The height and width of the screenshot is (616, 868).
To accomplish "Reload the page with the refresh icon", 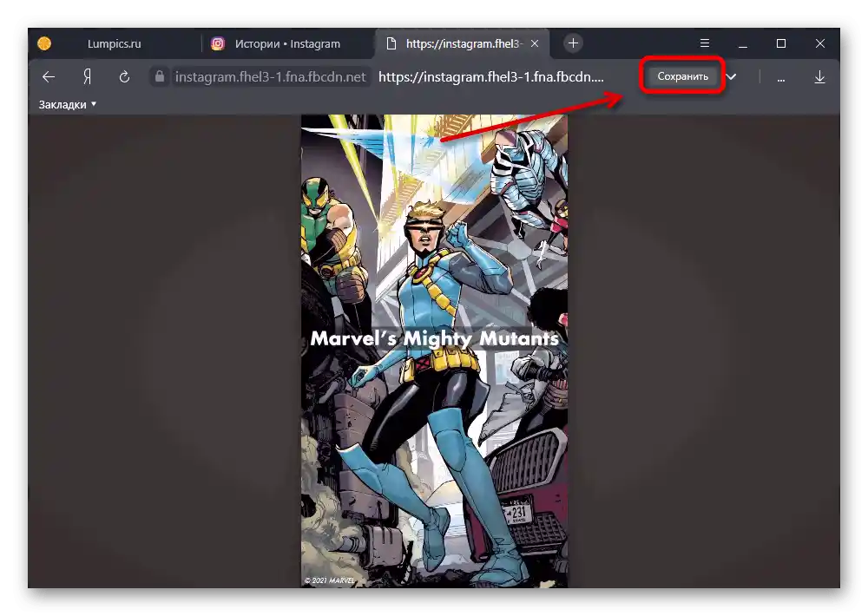I will coord(124,77).
